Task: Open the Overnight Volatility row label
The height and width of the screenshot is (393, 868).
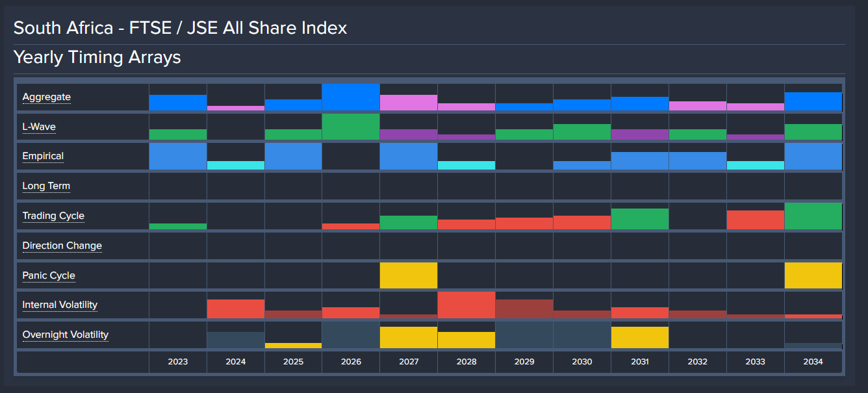Action: [x=66, y=335]
